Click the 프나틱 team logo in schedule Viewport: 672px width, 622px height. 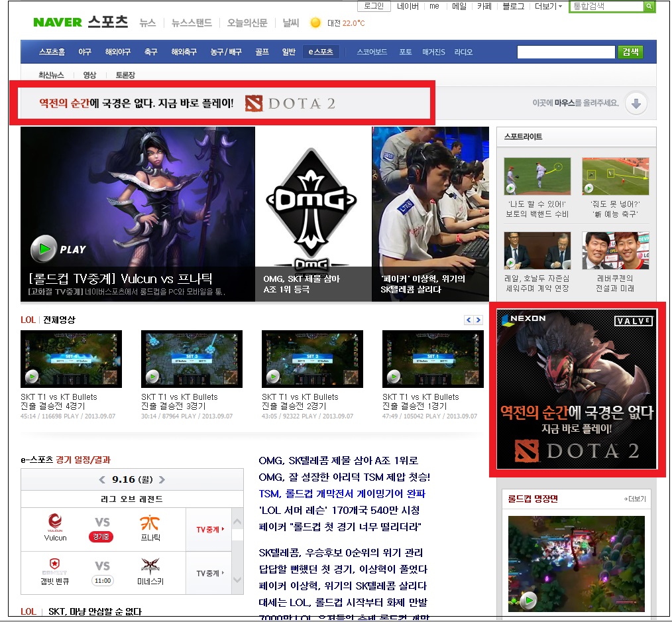click(x=150, y=524)
